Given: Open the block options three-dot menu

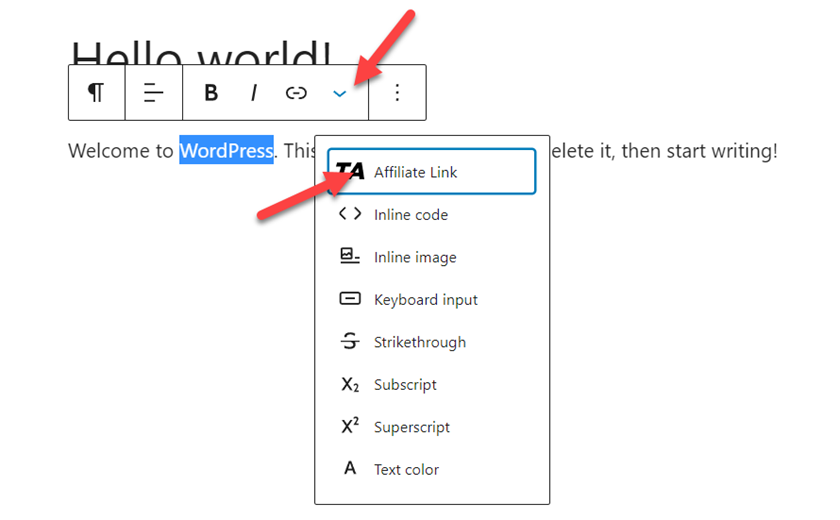Looking at the screenshot, I should click(397, 93).
